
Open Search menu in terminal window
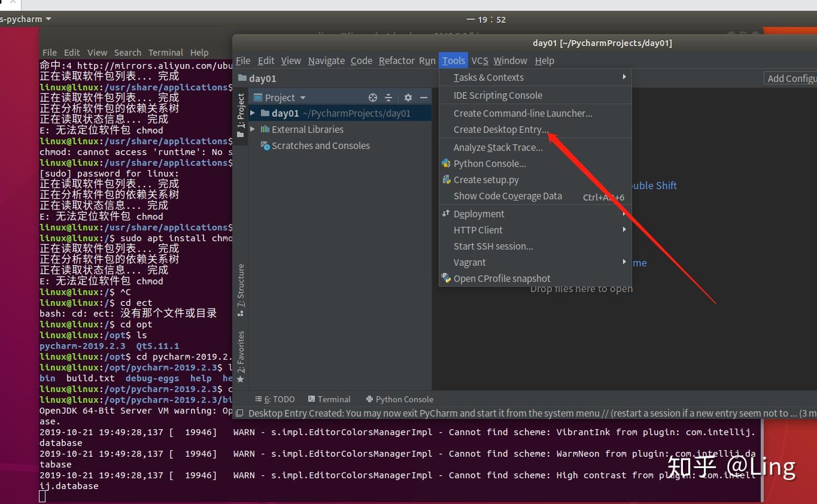point(127,53)
